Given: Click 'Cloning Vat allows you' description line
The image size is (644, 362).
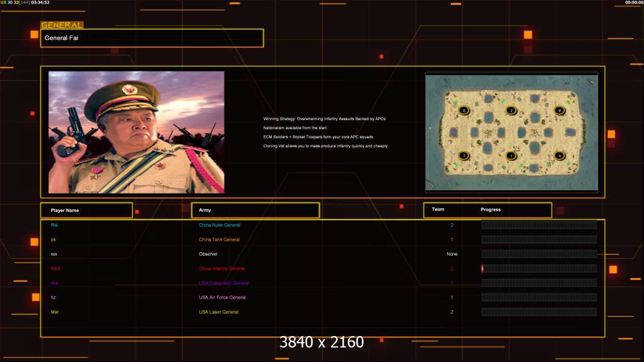Looking at the screenshot, I should (326, 145).
